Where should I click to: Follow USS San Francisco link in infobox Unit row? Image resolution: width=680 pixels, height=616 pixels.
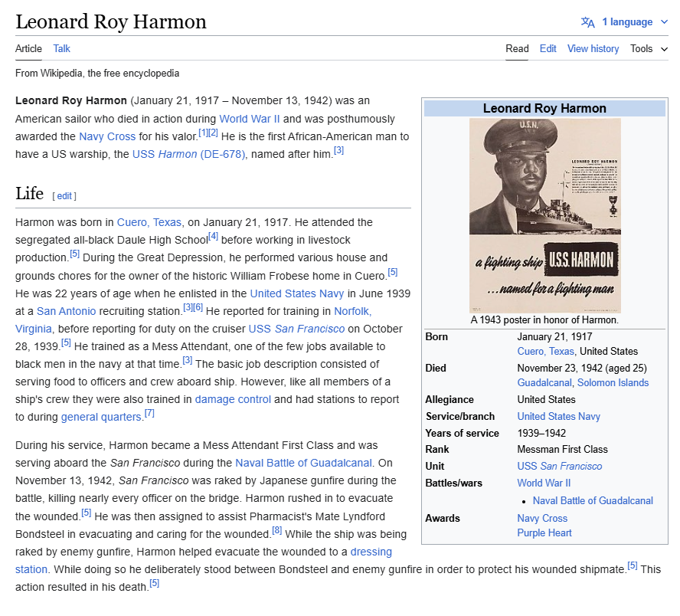coord(560,467)
